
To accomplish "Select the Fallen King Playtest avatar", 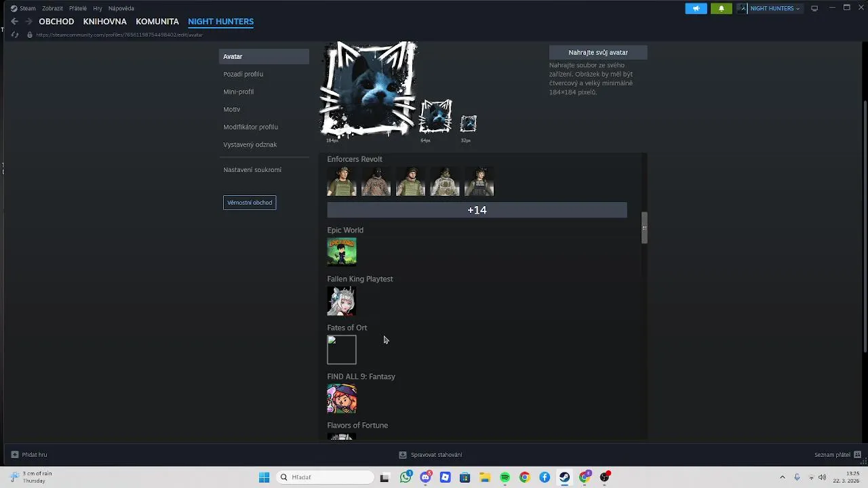I will 342,301.
